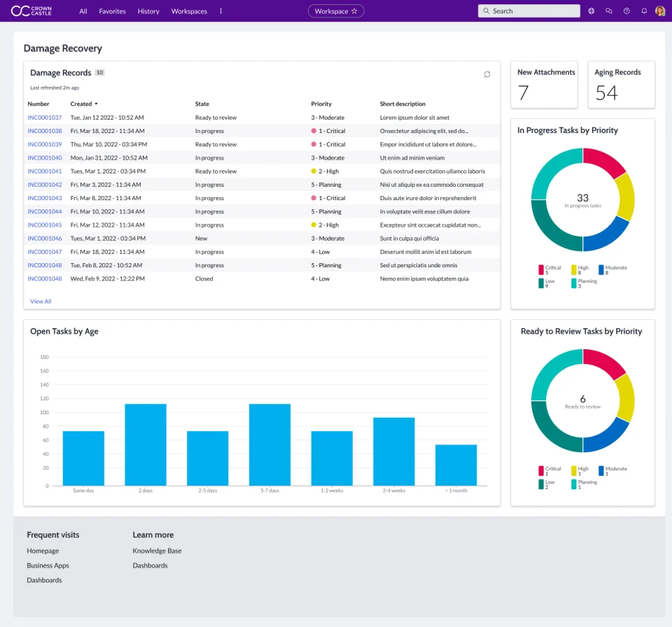Open record INC0001046
The height and width of the screenshot is (627, 672).
pos(45,239)
